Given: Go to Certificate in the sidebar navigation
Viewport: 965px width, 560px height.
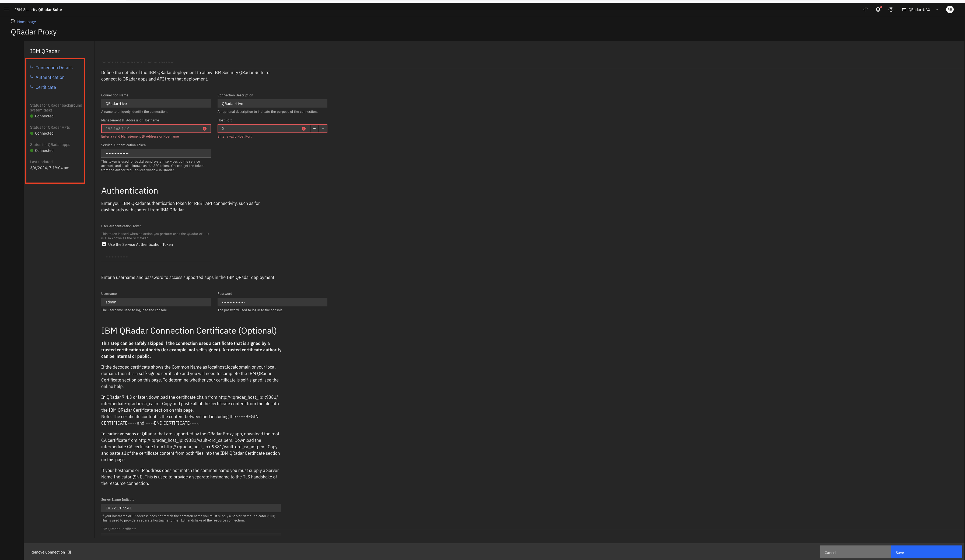Looking at the screenshot, I should 46,87.
